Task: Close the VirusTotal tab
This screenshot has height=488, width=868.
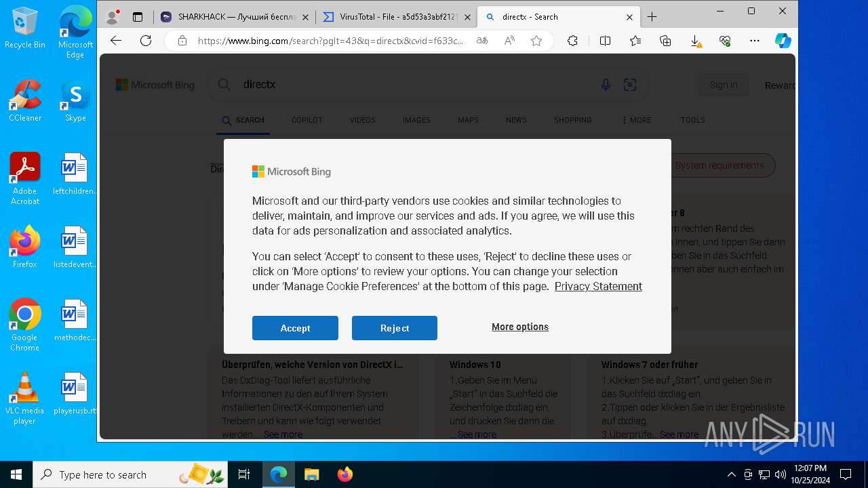Action: tap(468, 17)
